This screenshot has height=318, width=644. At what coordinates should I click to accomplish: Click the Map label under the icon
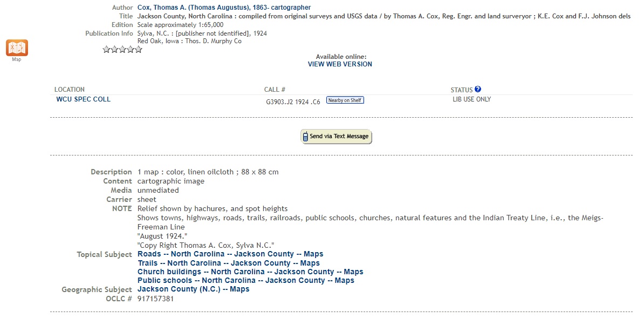(17, 59)
